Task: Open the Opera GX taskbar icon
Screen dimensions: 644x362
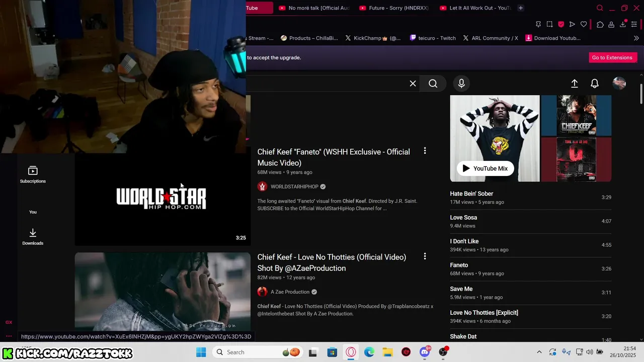Action: click(x=351, y=352)
